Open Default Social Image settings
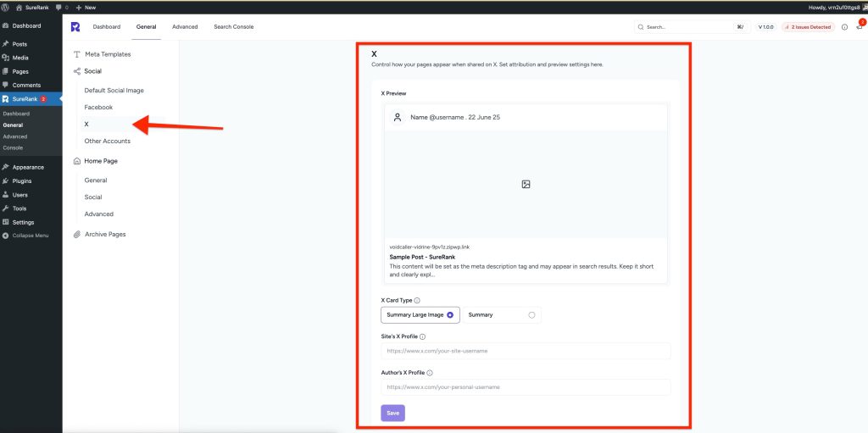 coord(114,91)
